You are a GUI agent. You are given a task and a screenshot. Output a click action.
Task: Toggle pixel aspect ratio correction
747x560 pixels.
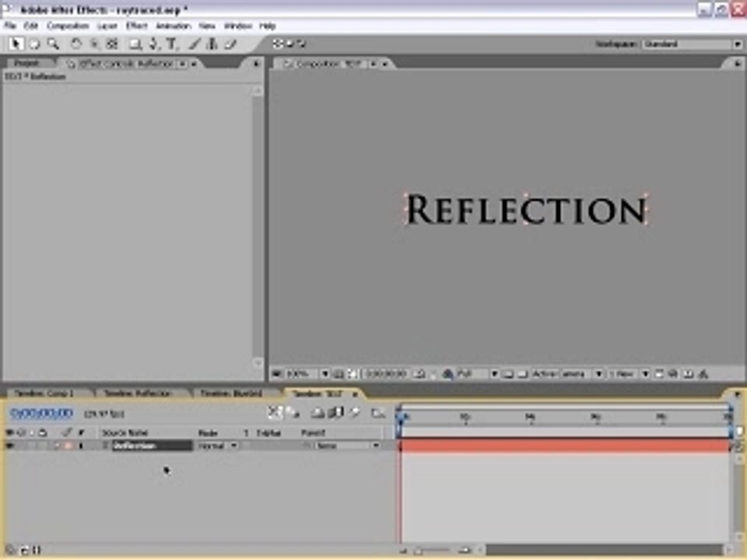tap(658, 374)
